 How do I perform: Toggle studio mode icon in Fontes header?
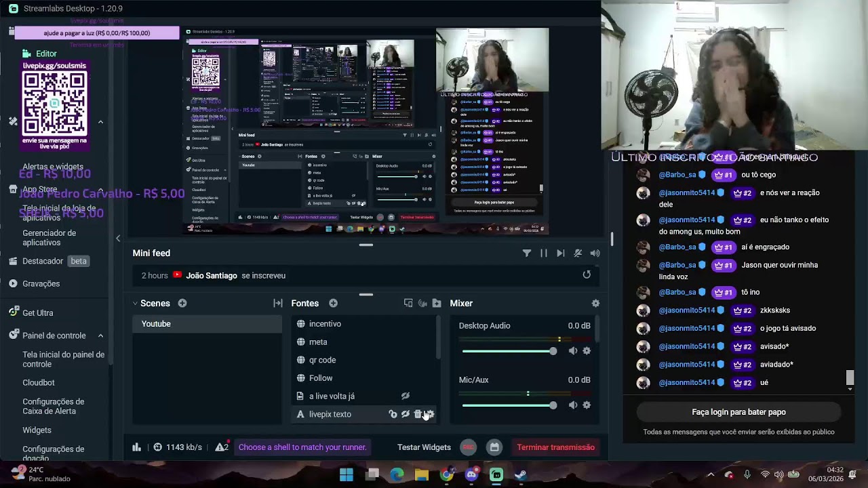pos(422,303)
